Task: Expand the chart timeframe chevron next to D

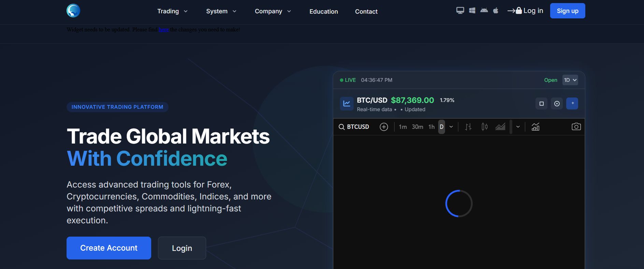Action: pyautogui.click(x=451, y=127)
